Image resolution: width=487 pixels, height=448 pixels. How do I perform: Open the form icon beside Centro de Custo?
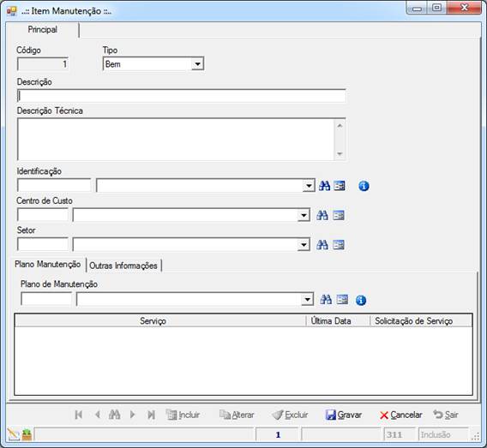coord(339,215)
